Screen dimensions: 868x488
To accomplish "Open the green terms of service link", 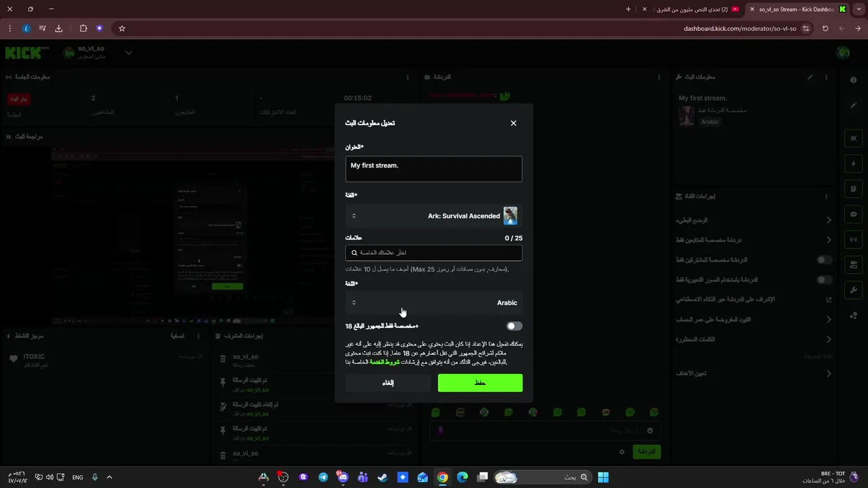I will [x=384, y=362].
